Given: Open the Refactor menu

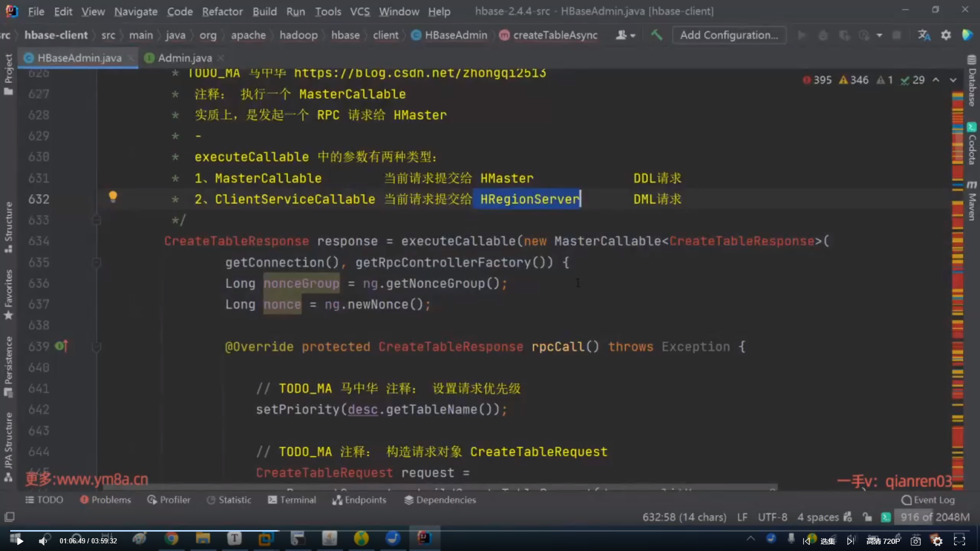Looking at the screenshot, I should point(222,12).
